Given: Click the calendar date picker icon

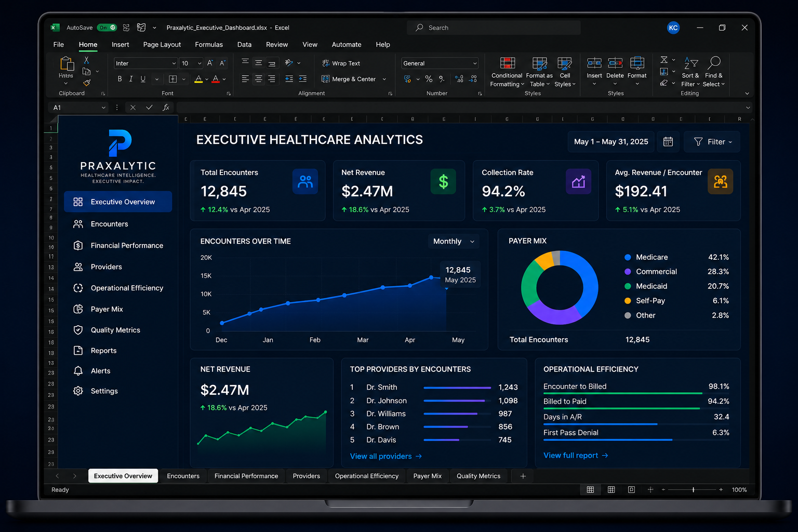Looking at the screenshot, I should (x=668, y=142).
